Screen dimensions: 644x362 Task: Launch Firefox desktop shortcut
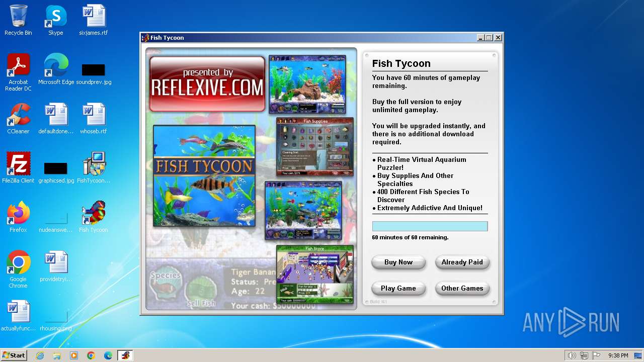[18, 217]
